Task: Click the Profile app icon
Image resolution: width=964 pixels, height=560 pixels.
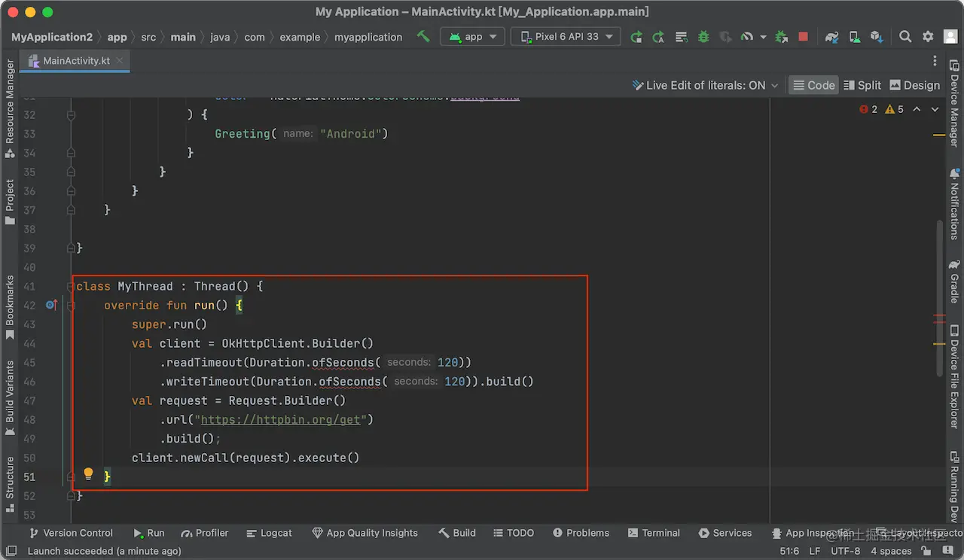Action: coord(746,36)
